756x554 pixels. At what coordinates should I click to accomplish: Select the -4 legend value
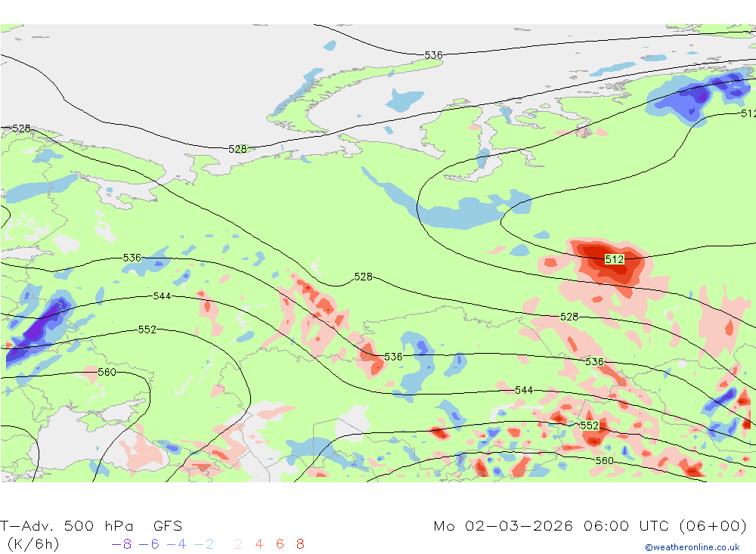pos(176,544)
